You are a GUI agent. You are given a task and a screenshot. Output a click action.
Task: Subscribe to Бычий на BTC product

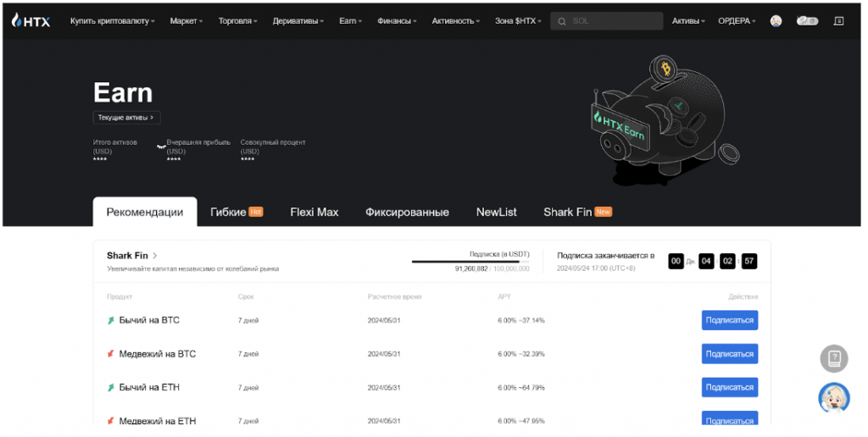pos(730,320)
